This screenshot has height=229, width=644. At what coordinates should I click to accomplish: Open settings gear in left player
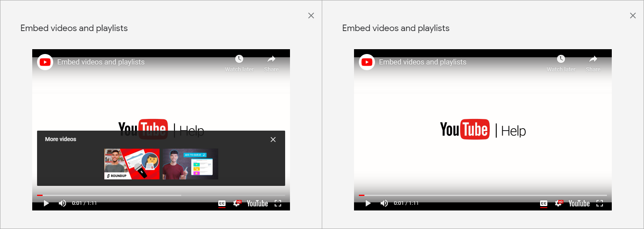[237, 203]
